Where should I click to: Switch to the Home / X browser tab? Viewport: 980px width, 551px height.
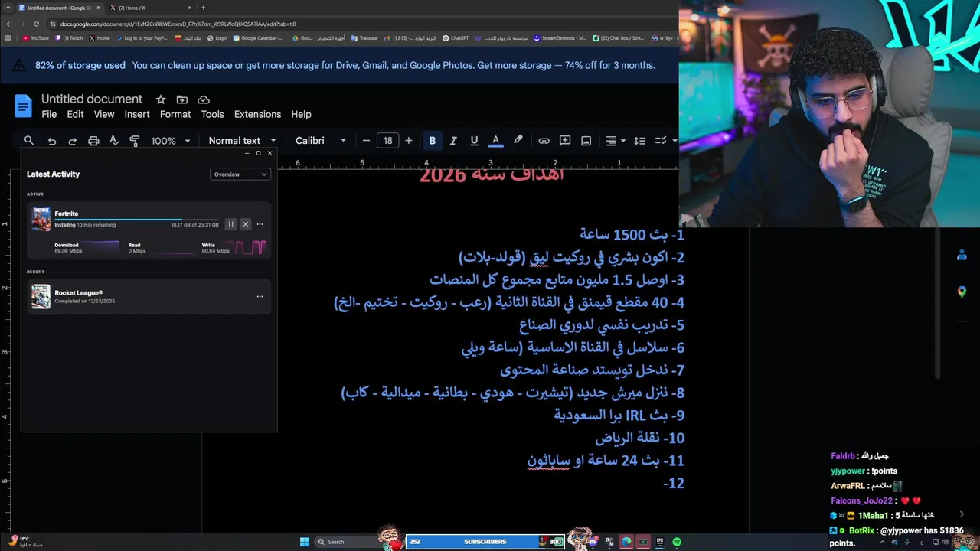pyautogui.click(x=150, y=8)
